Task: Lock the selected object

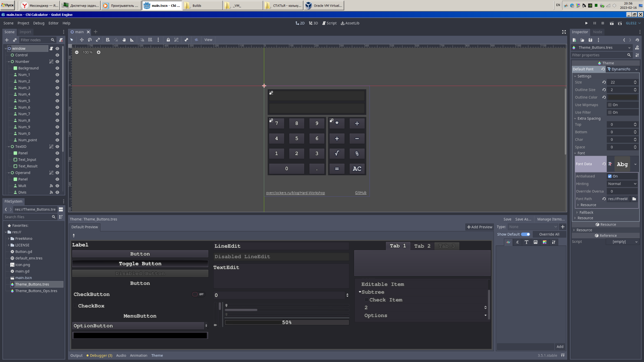Action: (x=168, y=40)
